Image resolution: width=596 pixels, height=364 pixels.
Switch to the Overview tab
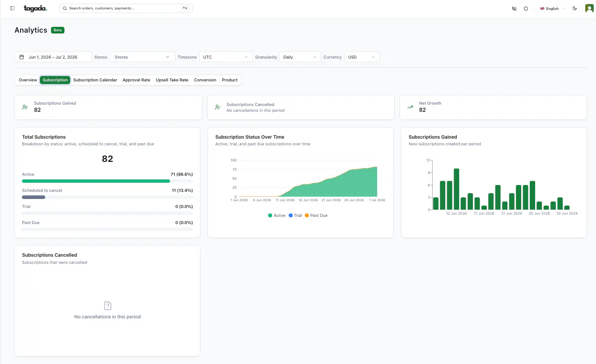tap(28, 80)
